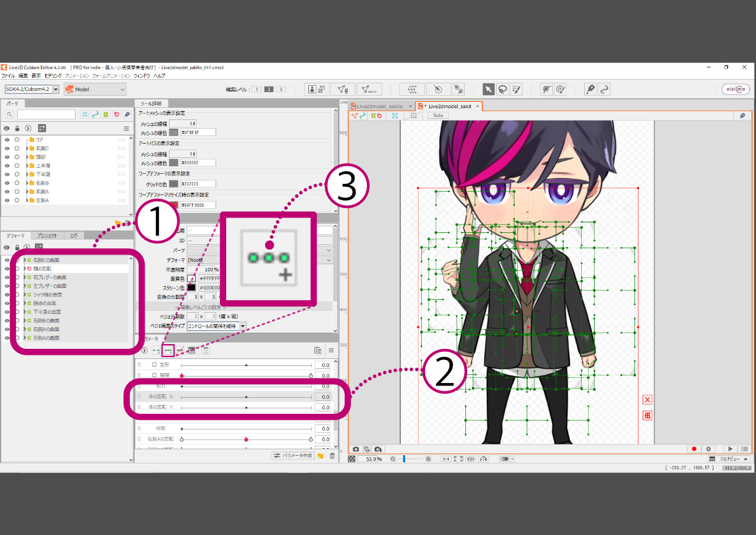Image resolution: width=756 pixels, height=535 pixels.
Task: Switch to the プロジェクト tab
Action: coord(47,235)
